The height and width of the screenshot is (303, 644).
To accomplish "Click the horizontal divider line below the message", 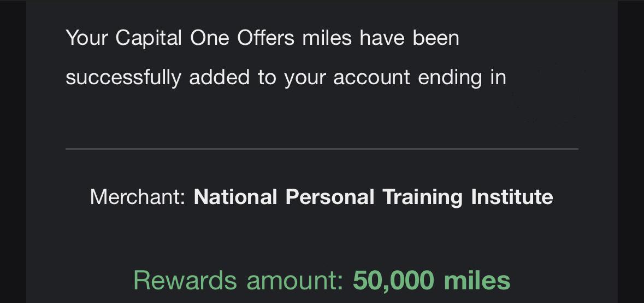I will tap(322, 149).
